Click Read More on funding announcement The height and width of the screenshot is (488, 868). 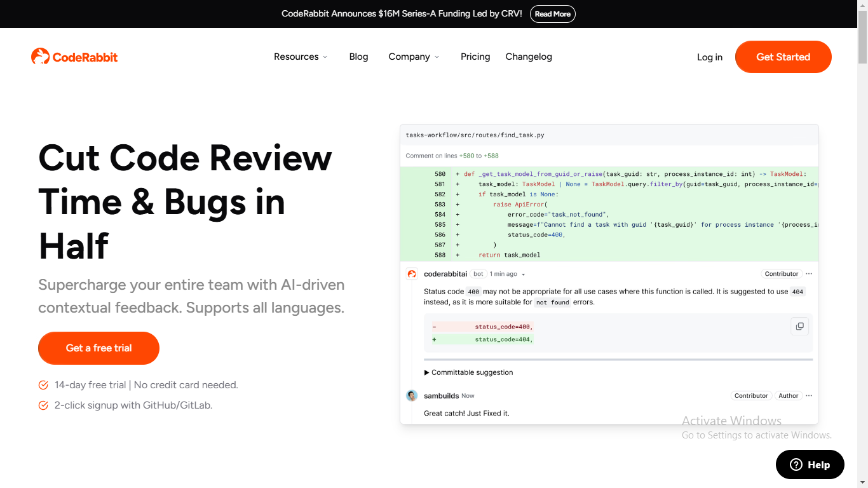(x=552, y=14)
